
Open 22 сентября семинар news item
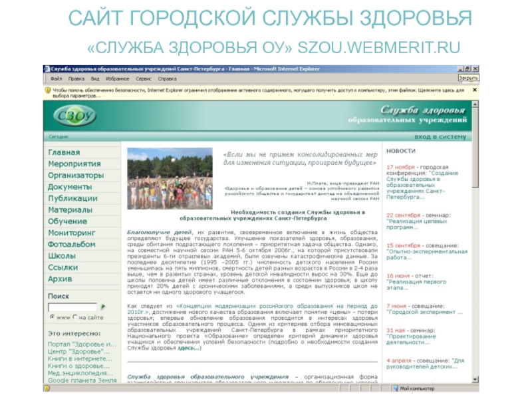coord(418,221)
